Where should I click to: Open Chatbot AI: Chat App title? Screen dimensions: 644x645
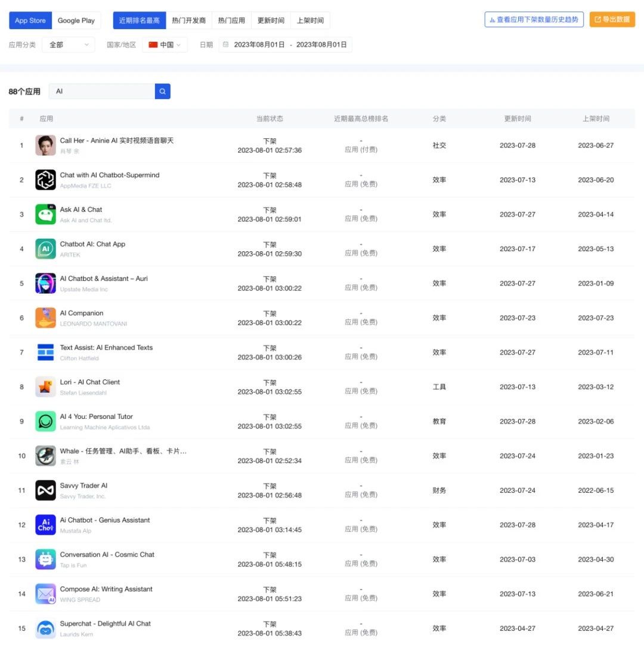92,244
